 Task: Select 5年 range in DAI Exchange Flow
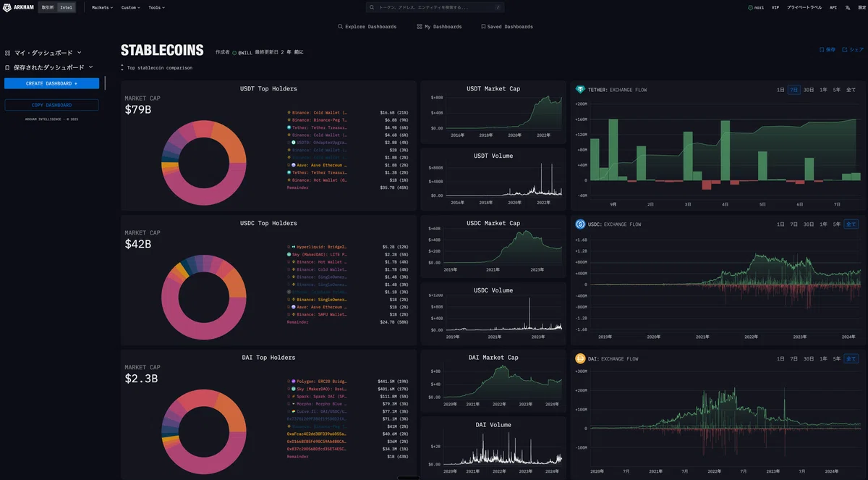coord(838,358)
